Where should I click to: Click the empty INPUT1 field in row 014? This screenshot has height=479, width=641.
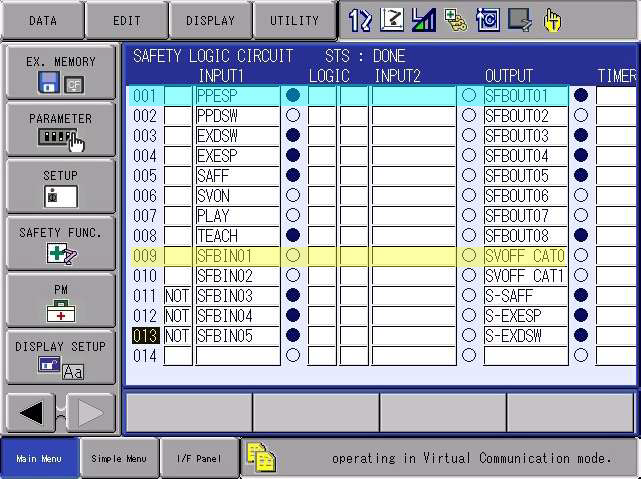[x=238, y=356]
